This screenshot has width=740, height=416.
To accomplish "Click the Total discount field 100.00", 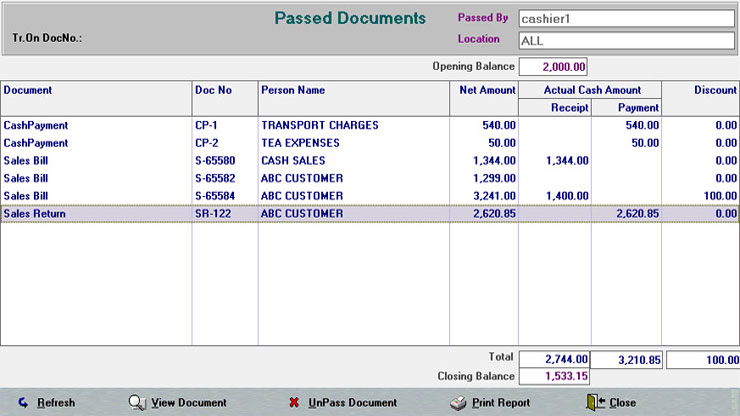I will pos(703,360).
